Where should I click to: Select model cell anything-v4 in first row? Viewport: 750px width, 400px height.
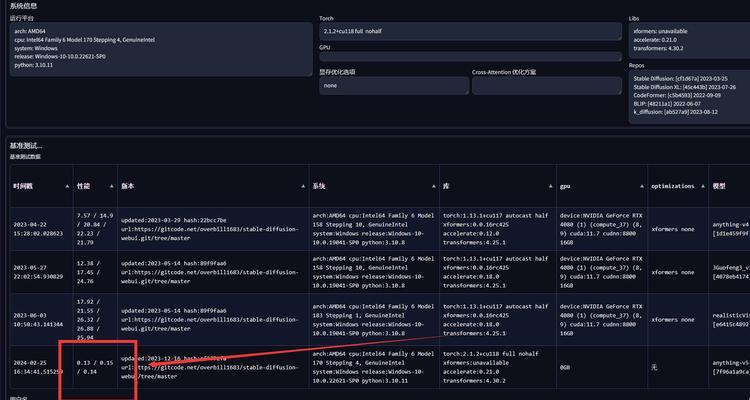tap(729, 229)
